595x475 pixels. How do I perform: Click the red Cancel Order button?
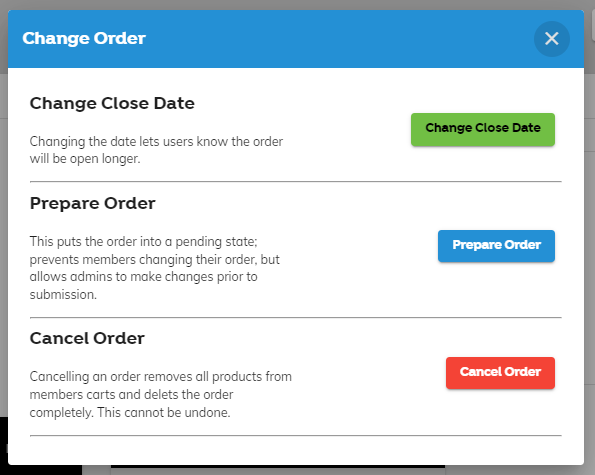(500, 373)
